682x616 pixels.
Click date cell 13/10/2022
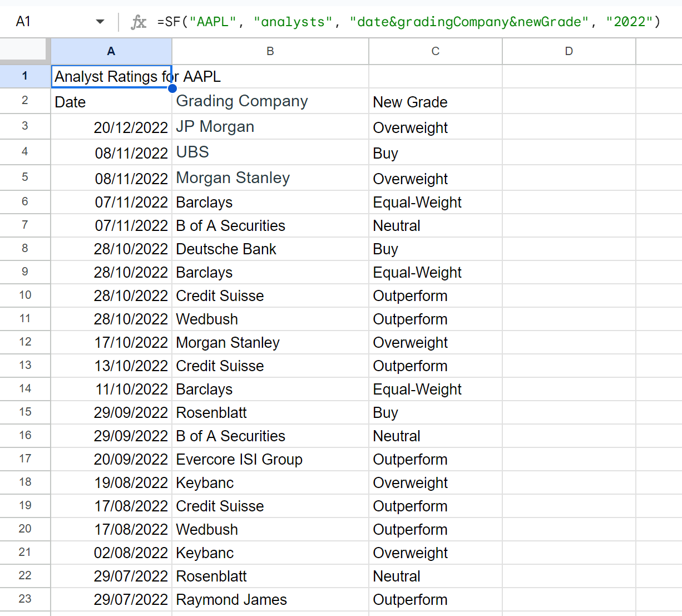pyautogui.click(x=111, y=366)
